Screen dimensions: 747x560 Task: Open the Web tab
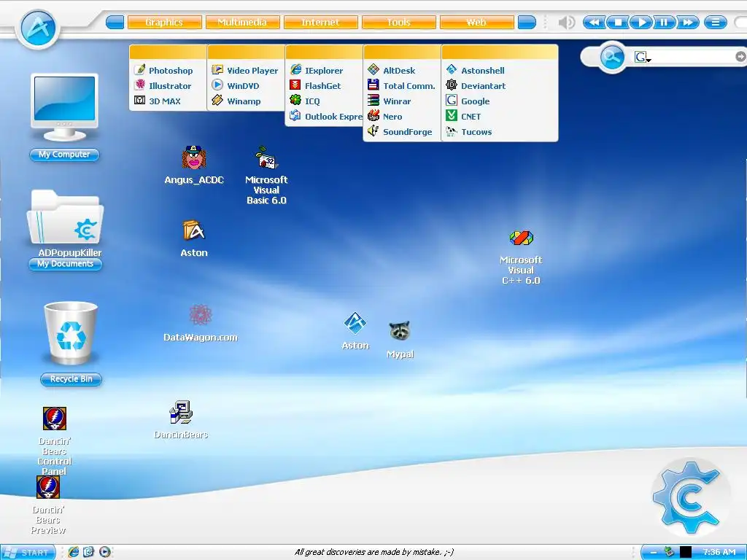coord(477,23)
